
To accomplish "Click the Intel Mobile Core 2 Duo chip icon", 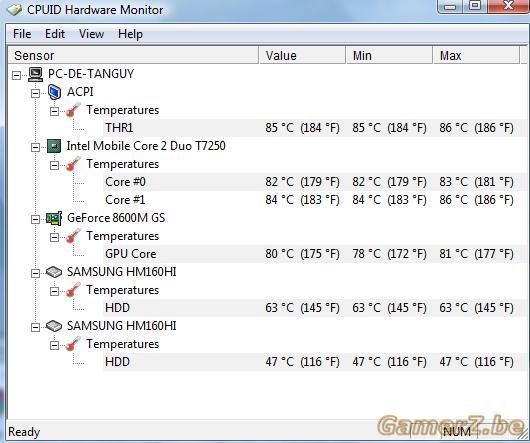I will tap(54, 146).
